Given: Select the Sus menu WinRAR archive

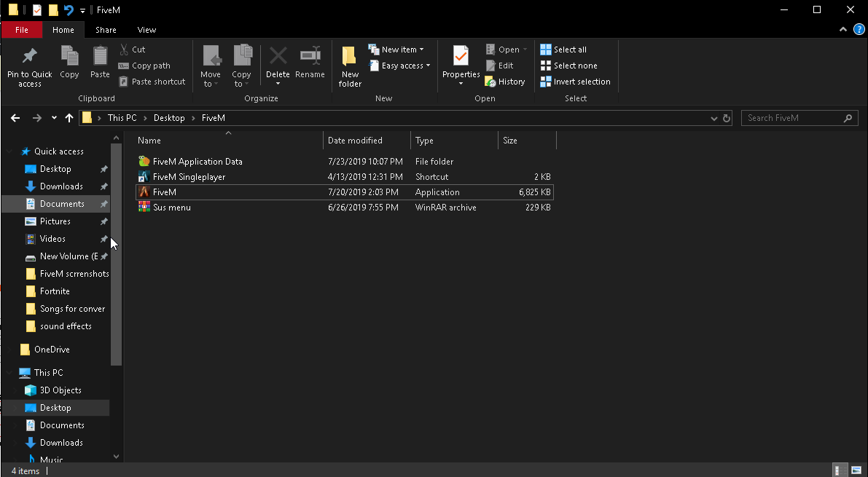Looking at the screenshot, I should (x=172, y=208).
